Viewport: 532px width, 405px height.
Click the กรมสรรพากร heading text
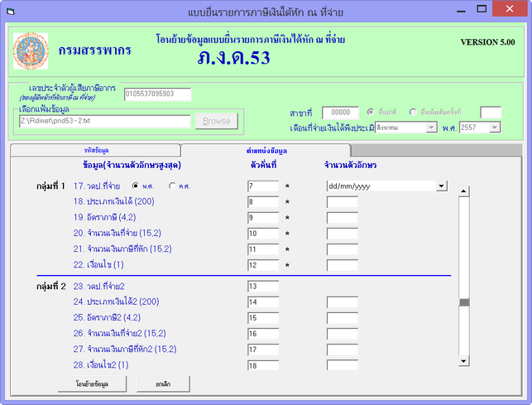pyautogui.click(x=94, y=51)
